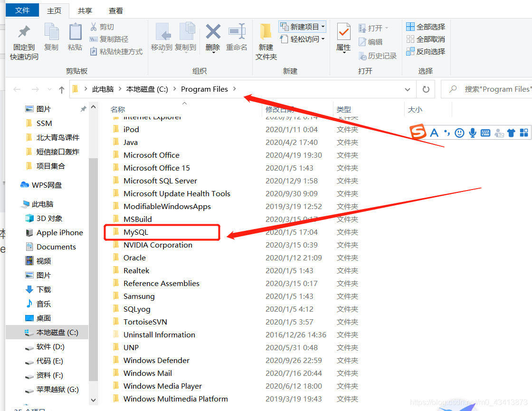Click the Pin to Quick access icon
Viewport: 532px width, 411px height.
click(24, 32)
